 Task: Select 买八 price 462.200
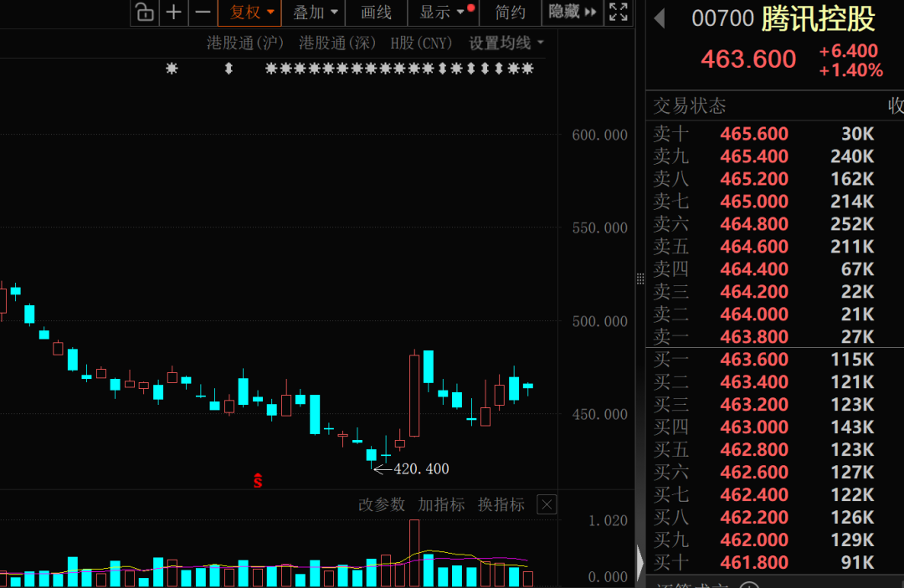coord(754,517)
